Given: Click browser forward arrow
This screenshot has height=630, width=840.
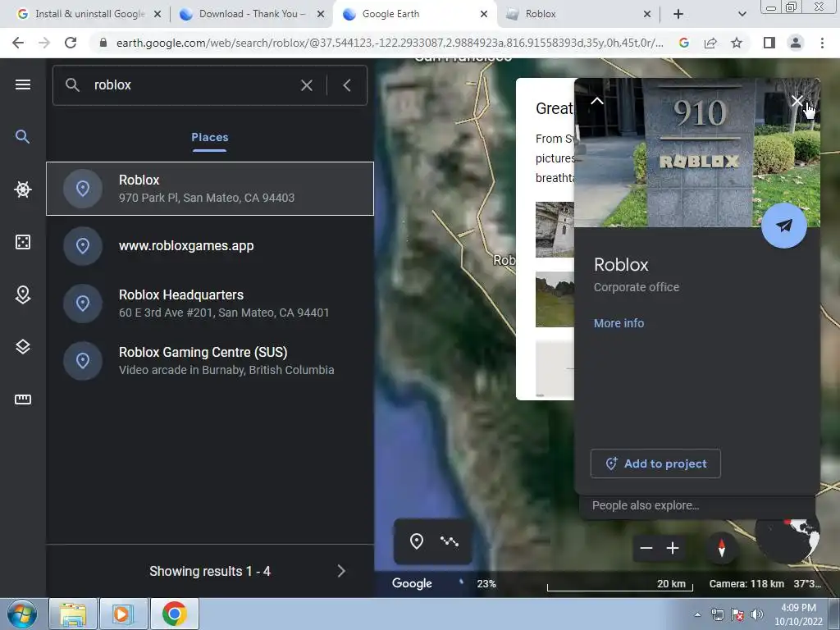Looking at the screenshot, I should pyautogui.click(x=44, y=43).
